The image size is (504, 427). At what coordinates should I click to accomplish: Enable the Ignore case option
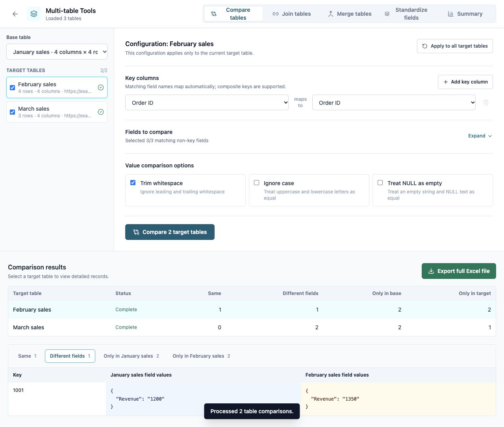click(257, 183)
